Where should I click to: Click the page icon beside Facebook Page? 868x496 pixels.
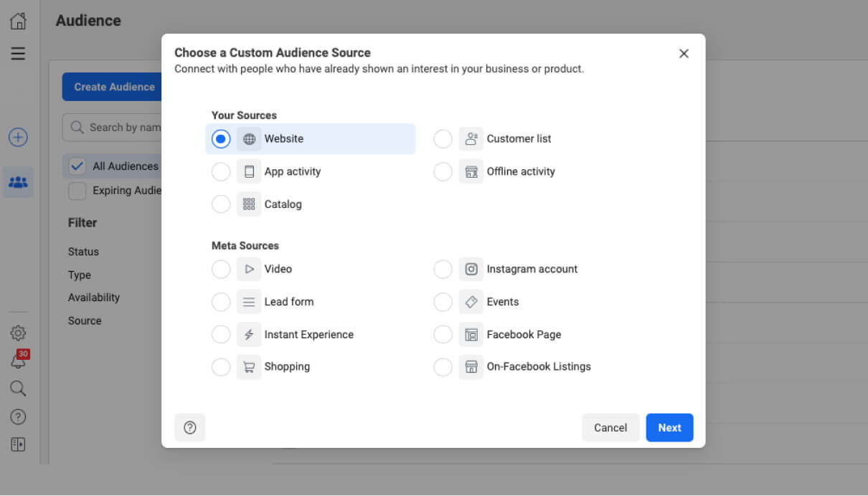click(471, 335)
